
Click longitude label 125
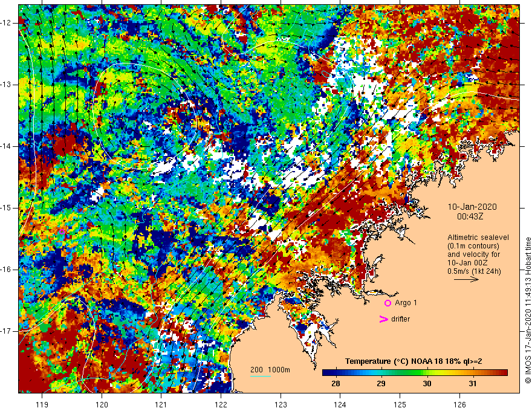(x=400, y=404)
